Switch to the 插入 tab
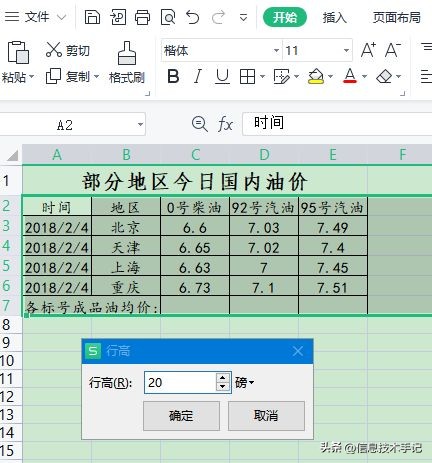The height and width of the screenshot is (463, 432). point(334,17)
